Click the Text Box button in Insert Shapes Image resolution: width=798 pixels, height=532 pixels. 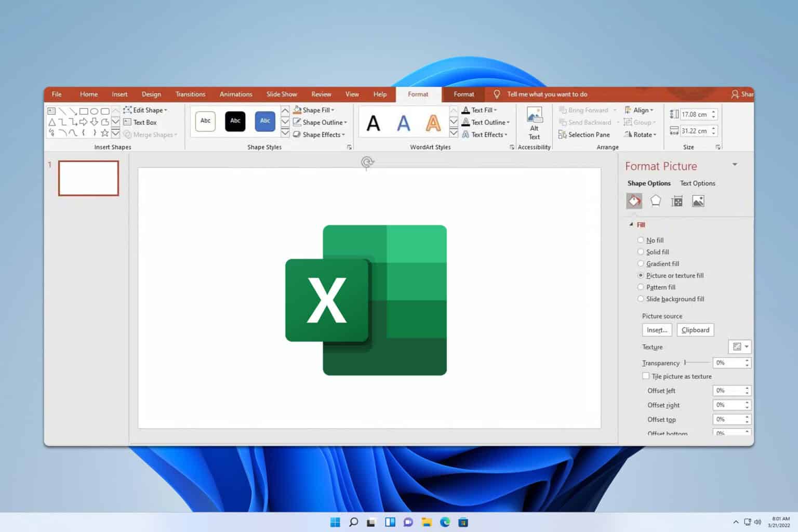140,122
